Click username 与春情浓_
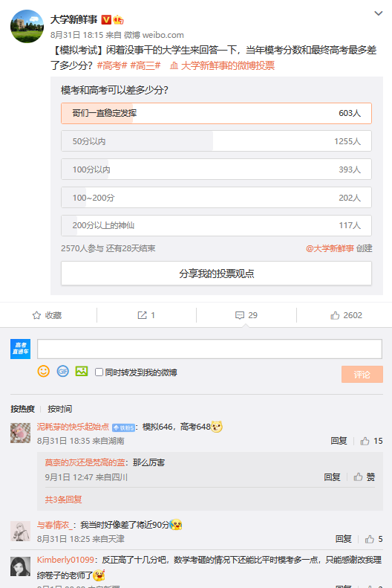392x588 pixels. tap(56, 525)
